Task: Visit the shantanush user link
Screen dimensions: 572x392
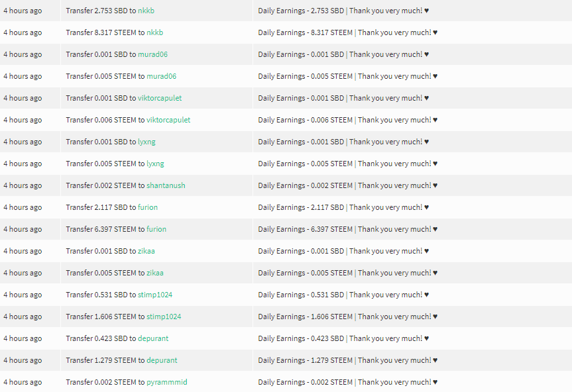Action: point(166,185)
